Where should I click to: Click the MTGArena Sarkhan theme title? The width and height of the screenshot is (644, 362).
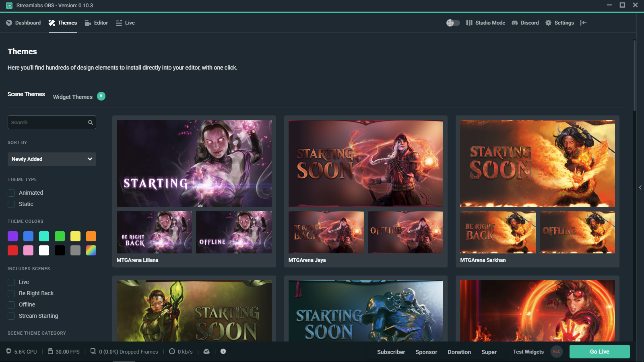[x=483, y=260]
